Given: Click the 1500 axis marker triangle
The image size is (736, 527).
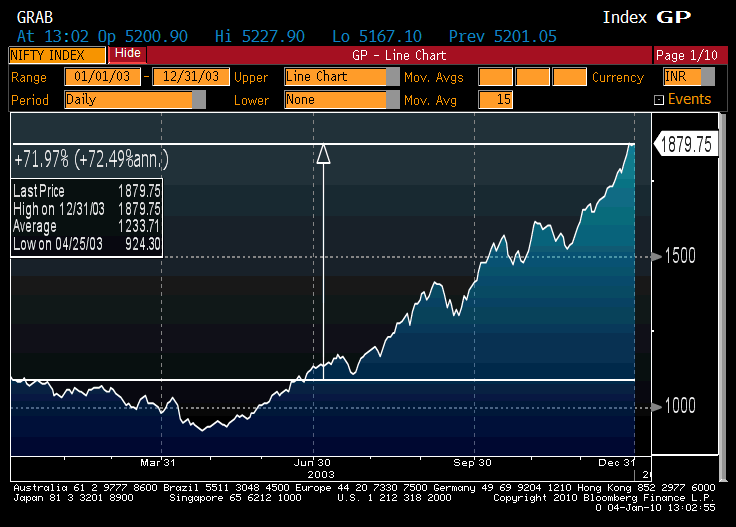Looking at the screenshot, I should click(657, 257).
